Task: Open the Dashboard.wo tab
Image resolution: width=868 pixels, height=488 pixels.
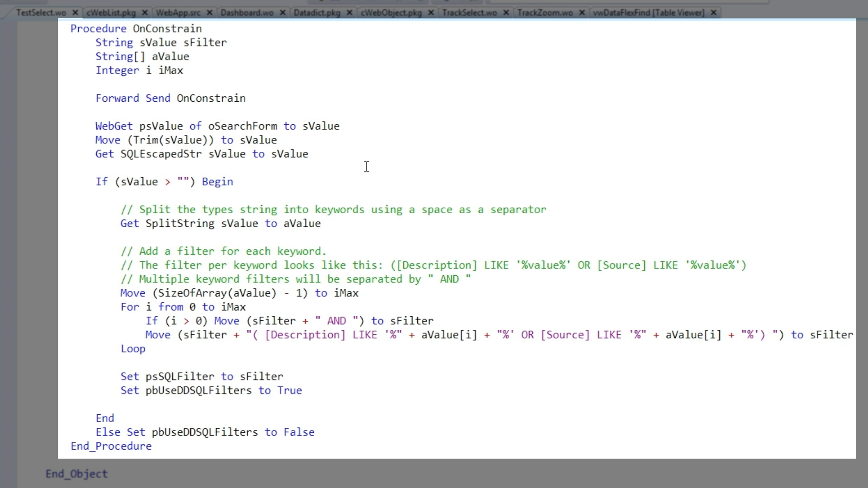Action: [x=247, y=13]
